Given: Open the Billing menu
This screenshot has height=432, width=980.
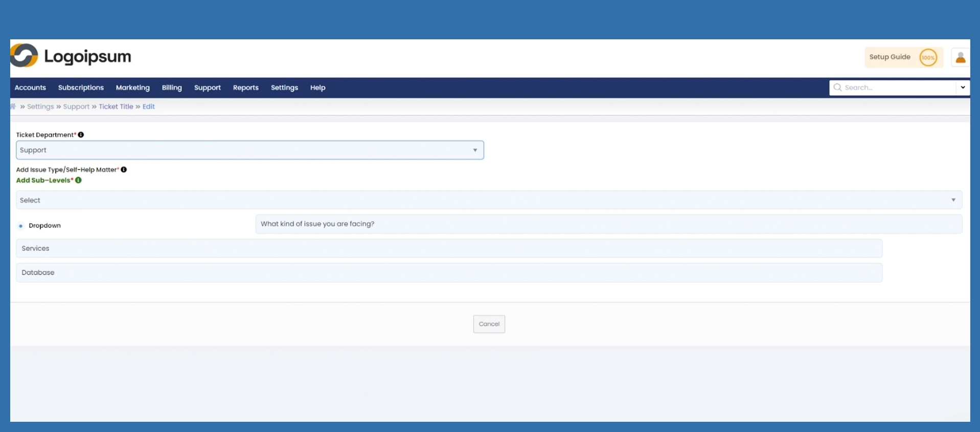Looking at the screenshot, I should click(x=172, y=88).
